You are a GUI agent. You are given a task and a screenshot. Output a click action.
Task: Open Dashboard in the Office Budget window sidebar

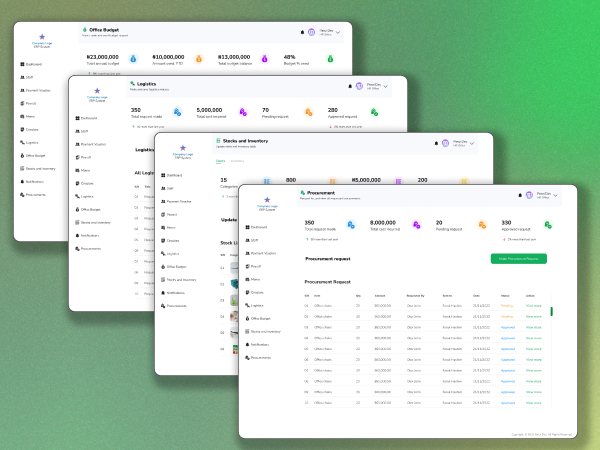[x=31, y=64]
